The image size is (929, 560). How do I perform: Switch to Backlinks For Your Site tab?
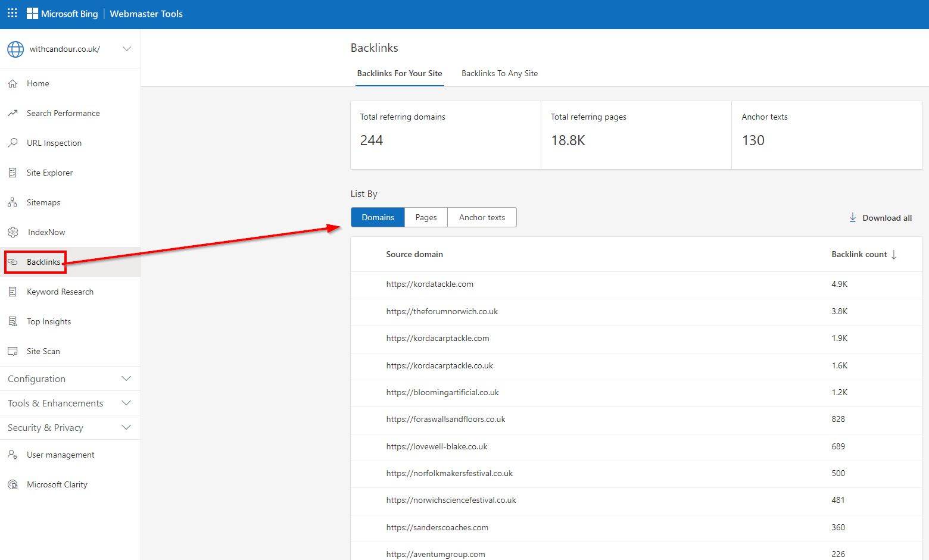(400, 73)
